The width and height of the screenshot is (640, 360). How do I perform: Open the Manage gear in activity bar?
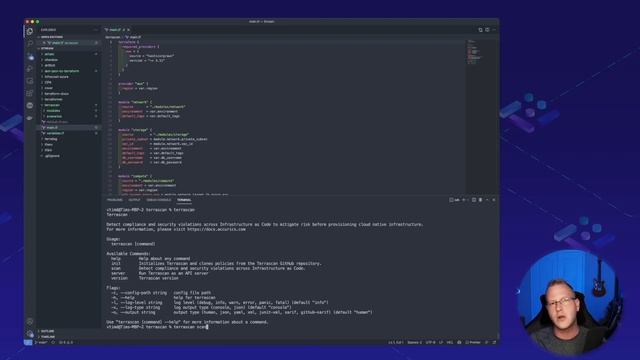(x=30, y=333)
